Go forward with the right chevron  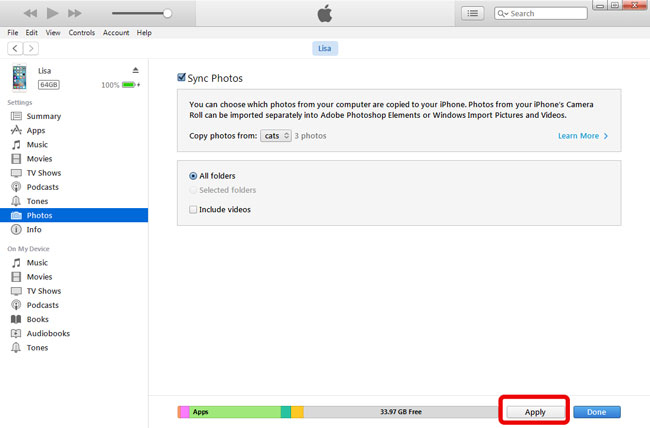click(31, 49)
